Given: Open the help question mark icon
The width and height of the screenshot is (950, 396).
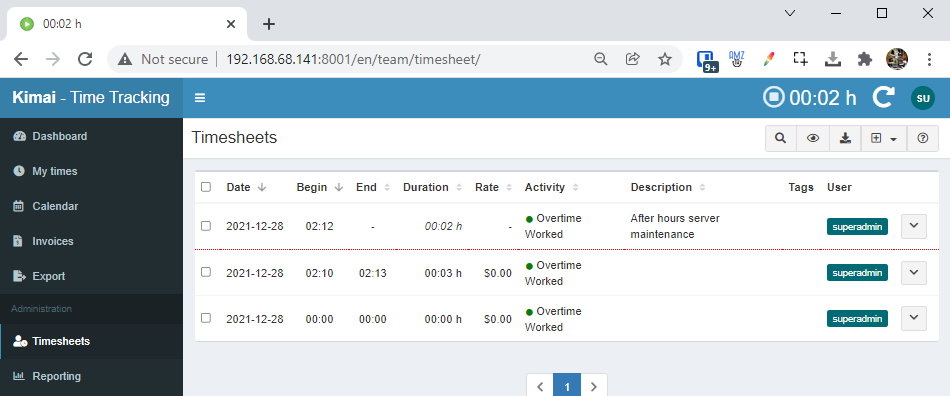Looking at the screenshot, I should click(x=923, y=138).
